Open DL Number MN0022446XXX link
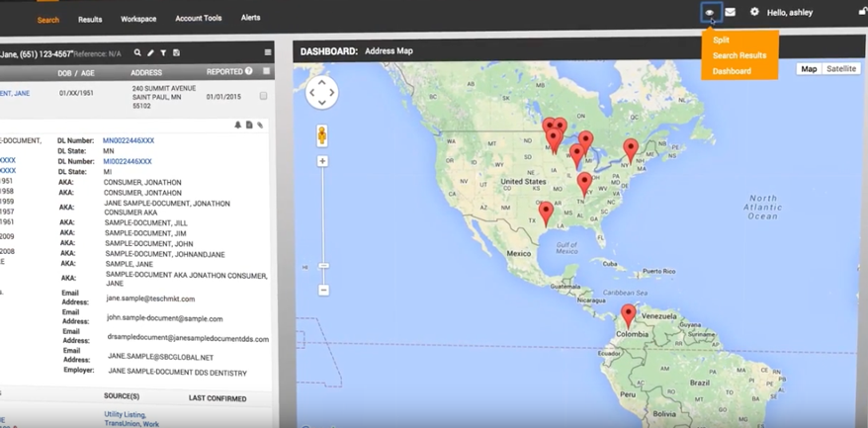Viewport: 868px width, 428px height. (129, 140)
